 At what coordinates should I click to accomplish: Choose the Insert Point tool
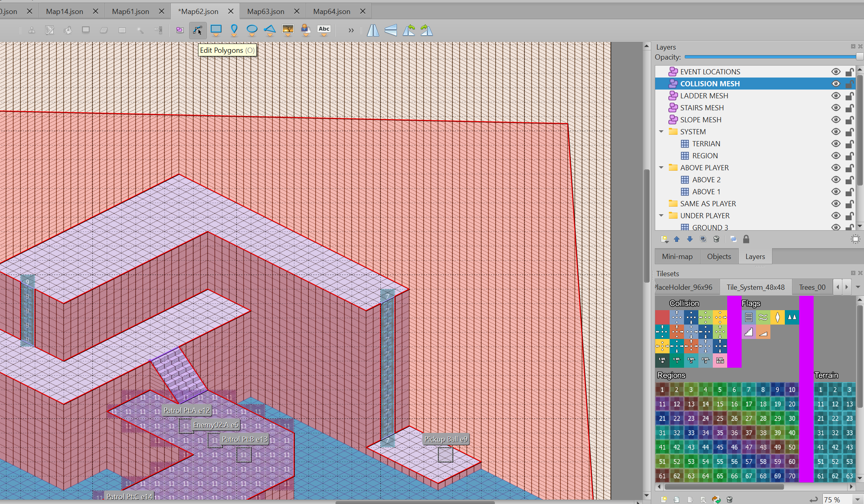click(x=234, y=30)
